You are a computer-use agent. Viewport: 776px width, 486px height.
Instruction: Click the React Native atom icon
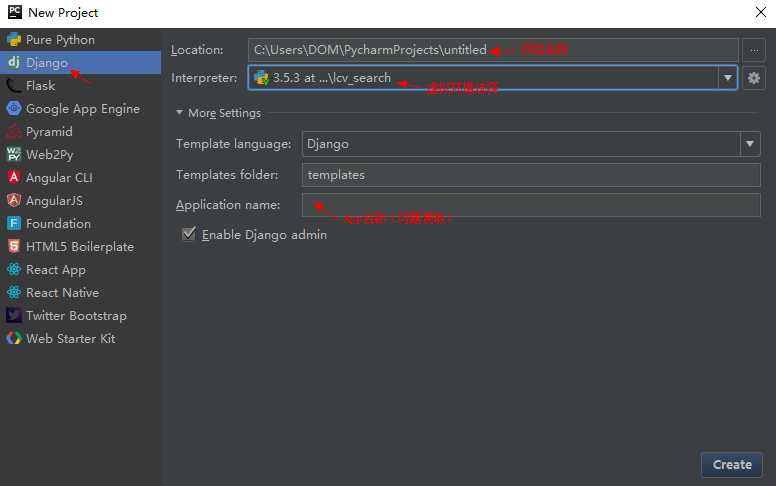[x=14, y=292]
